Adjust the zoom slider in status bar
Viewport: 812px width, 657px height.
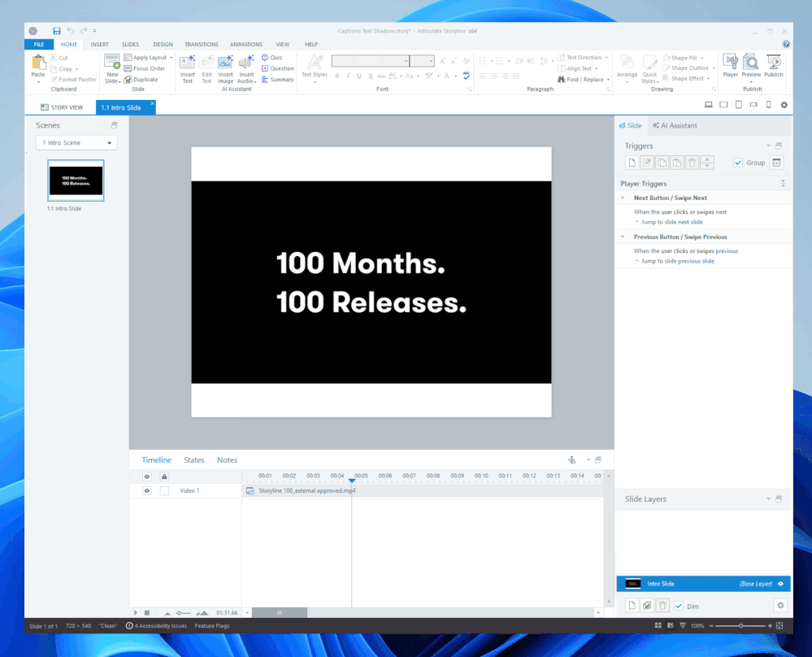[740, 626]
